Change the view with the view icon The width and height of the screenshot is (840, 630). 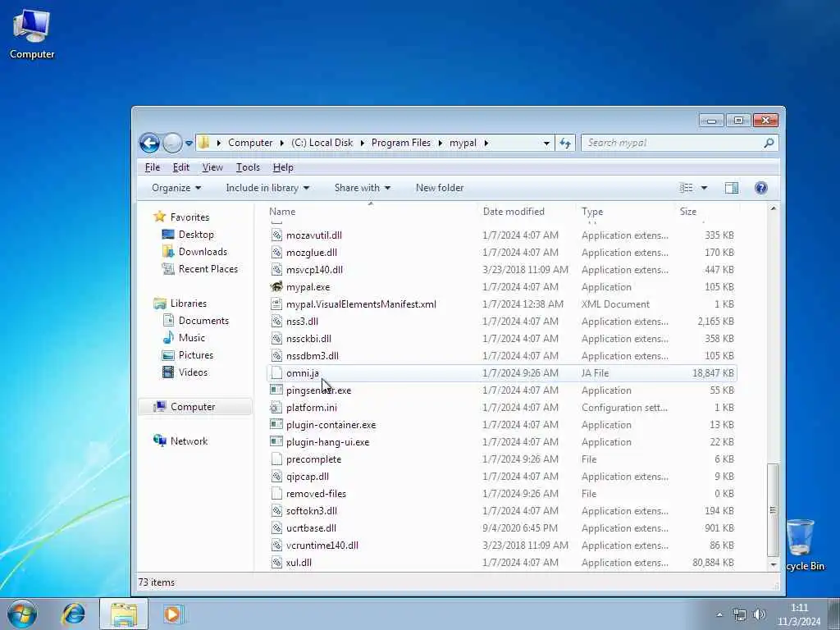point(687,188)
